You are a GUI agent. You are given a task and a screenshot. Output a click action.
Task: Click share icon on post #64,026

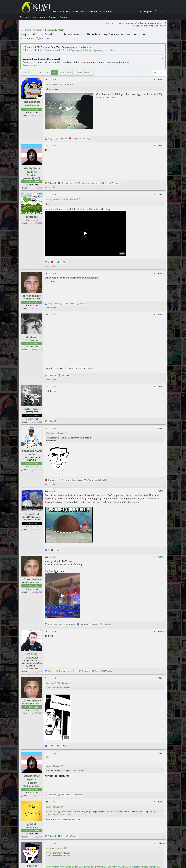(x=155, y=387)
